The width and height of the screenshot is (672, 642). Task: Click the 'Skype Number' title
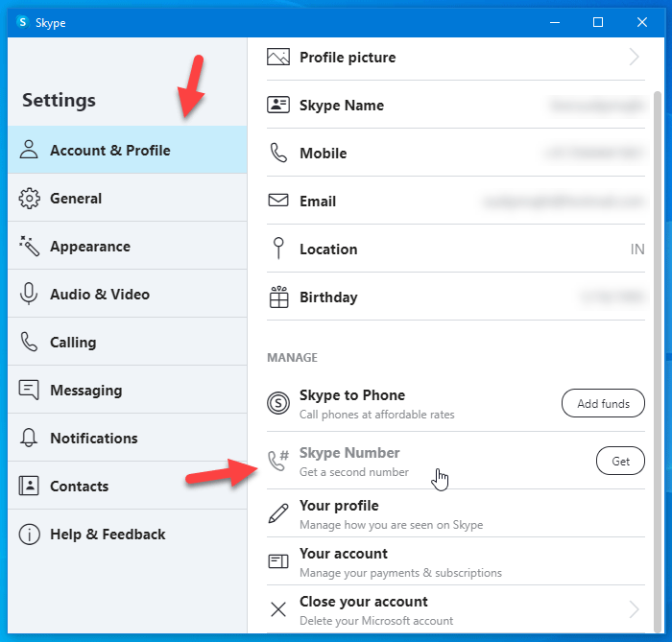click(x=349, y=452)
